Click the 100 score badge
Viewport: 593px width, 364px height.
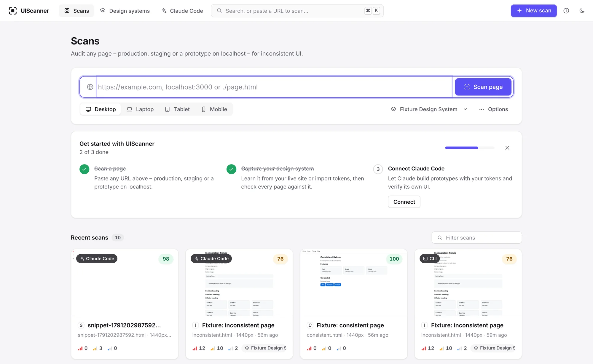[394, 259]
